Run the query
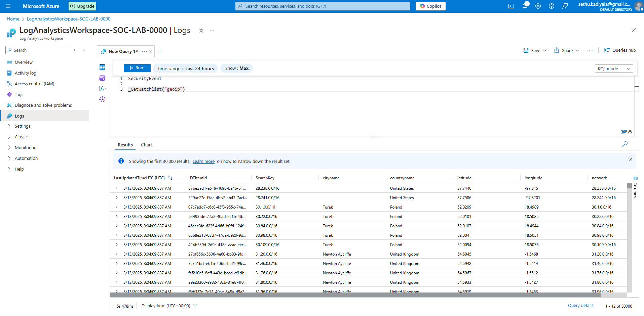Viewport: 644px width, 316px height. [x=137, y=68]
